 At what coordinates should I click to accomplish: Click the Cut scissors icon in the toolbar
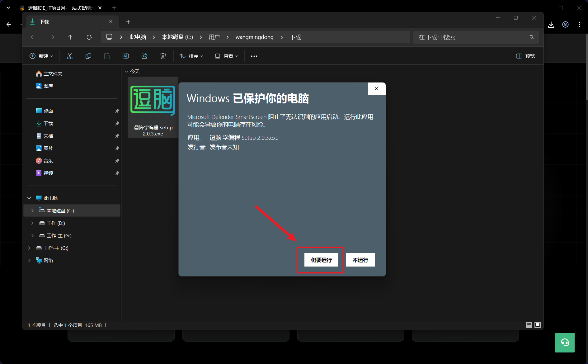[69, 56]
